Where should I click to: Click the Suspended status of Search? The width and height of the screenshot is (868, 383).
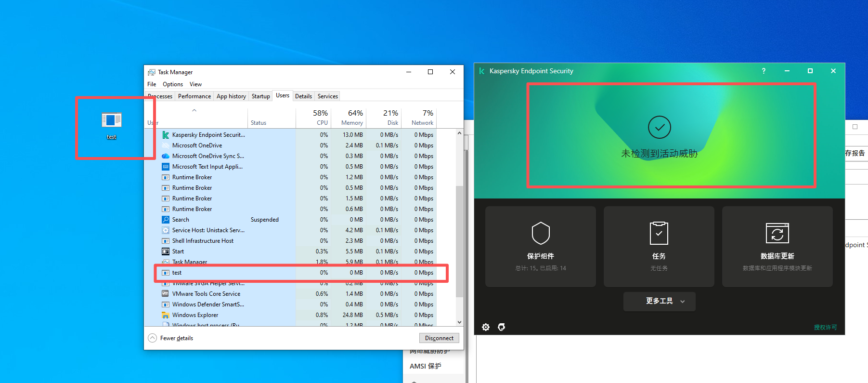pyautogui.click(x=265, y=220)
